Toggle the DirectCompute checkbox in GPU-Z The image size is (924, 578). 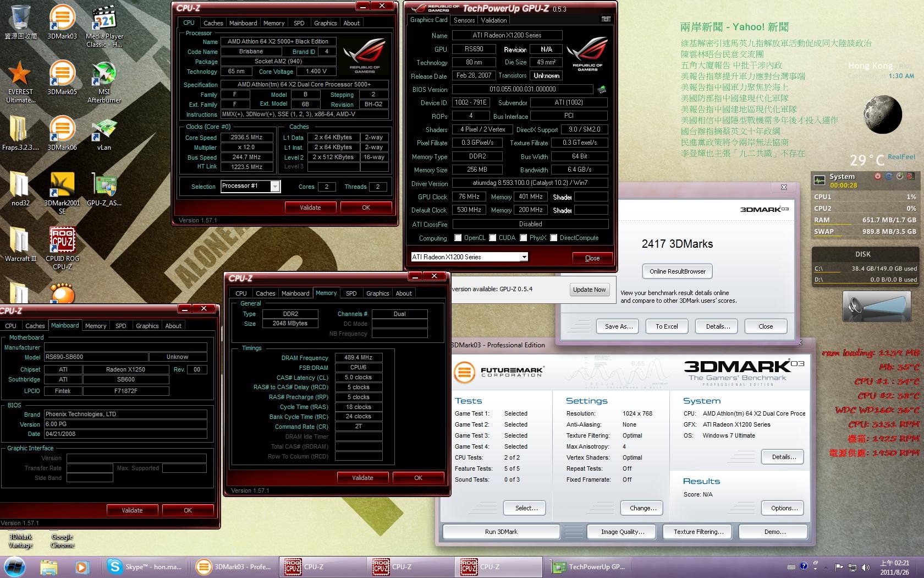pyautogui.click(x=553, y=238)
